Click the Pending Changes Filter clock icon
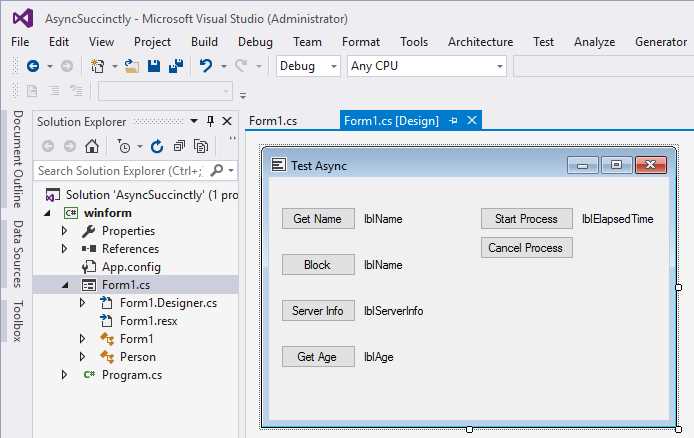Viewport: 694px width, 438px height. (124, 146)
